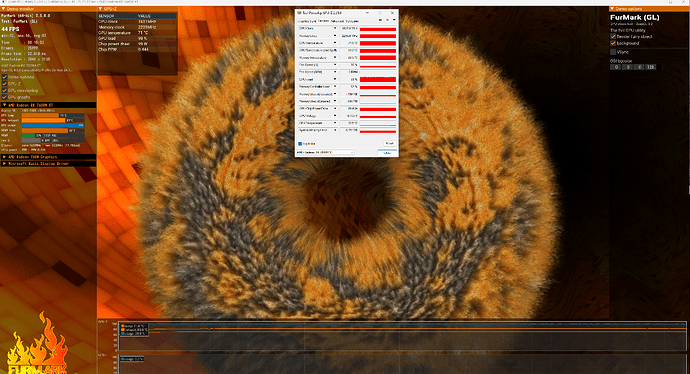Click the OSI bgcolor field showing 128
The width and height of the screenshot is (690, 374).
651,67
